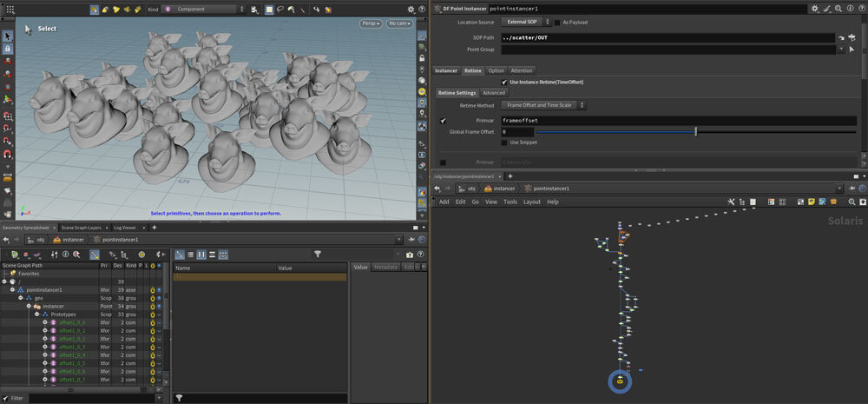The width and height of the screenshot is (868, 404).
Task: Click the lock tool in left viewport toolbar
Action: pos(8,50)
